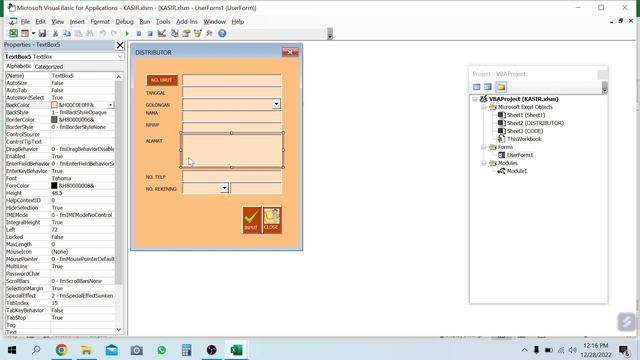This screenshot has height=360, width=640.
Task: Click the Copy toolbar icon
Action: (67, 33)
